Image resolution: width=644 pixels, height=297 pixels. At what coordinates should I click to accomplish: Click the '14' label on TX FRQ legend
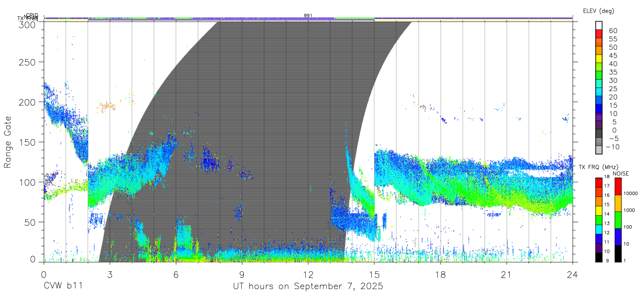(x=608, y=214)
